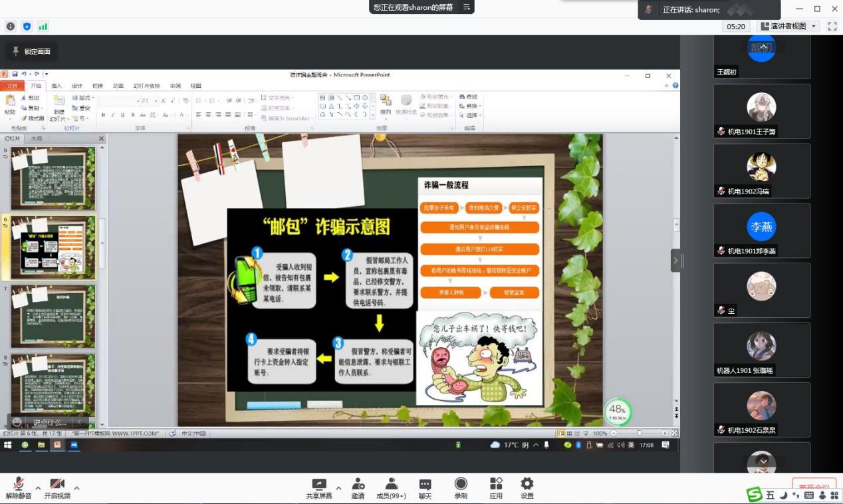Click the meeting info icon at top-left

(11, 27)
